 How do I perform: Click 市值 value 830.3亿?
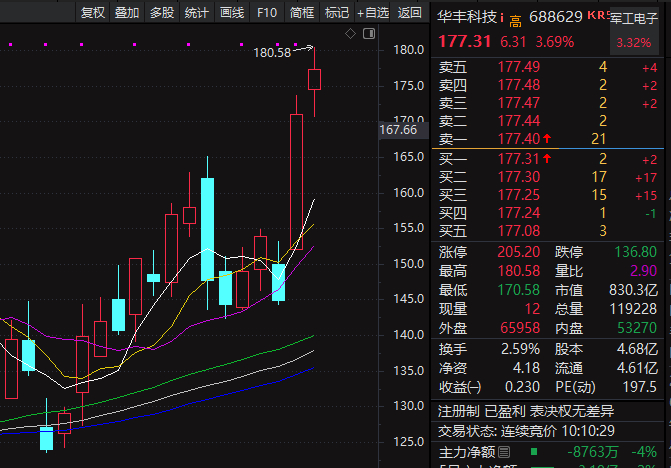click(x=633, y=290)
